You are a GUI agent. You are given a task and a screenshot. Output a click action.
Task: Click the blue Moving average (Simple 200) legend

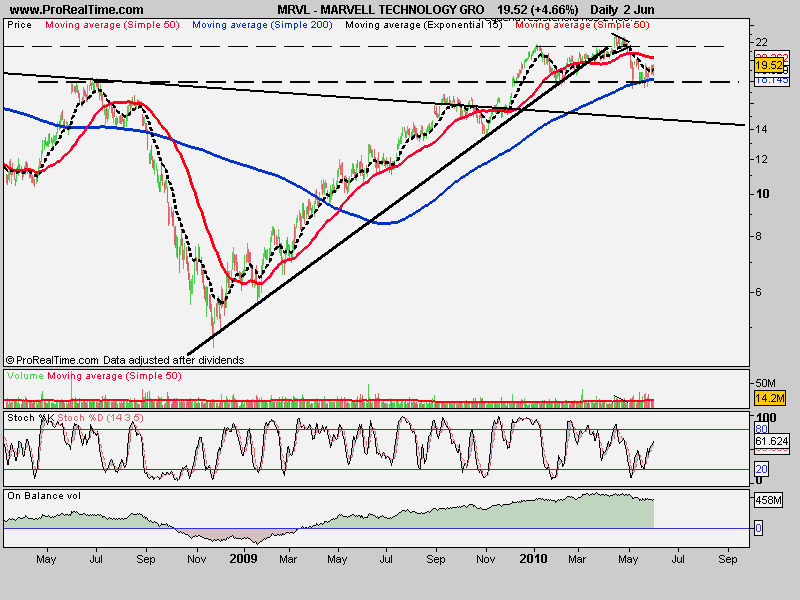coord(262,25)
